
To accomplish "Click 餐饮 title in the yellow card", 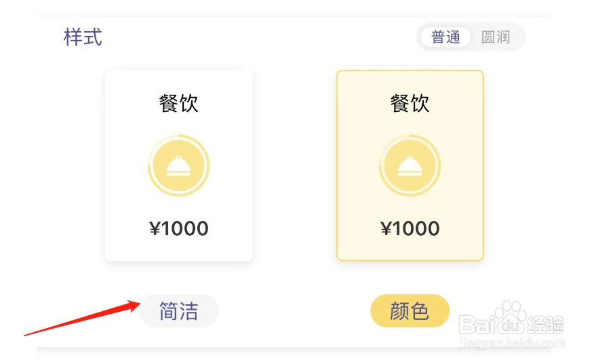I will tap(410, 103).
